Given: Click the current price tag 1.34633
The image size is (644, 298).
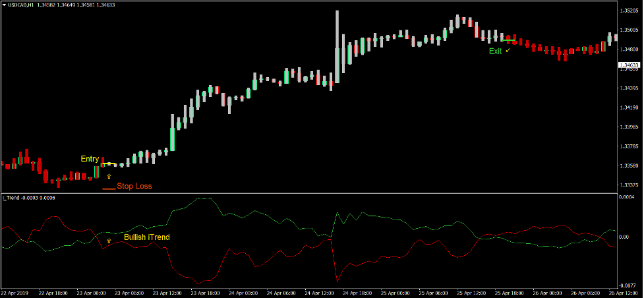Looking at the screenshot, I should (x=629, y=65).
